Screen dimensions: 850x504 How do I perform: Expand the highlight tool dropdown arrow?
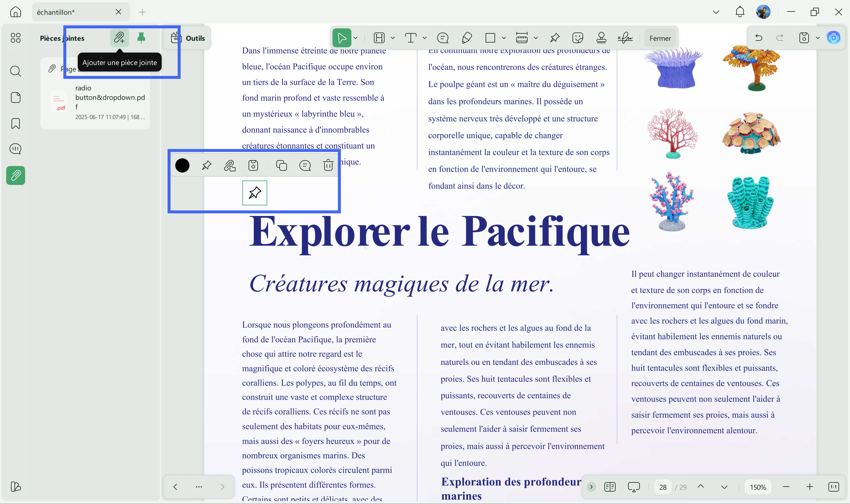(x=393, y=38)
